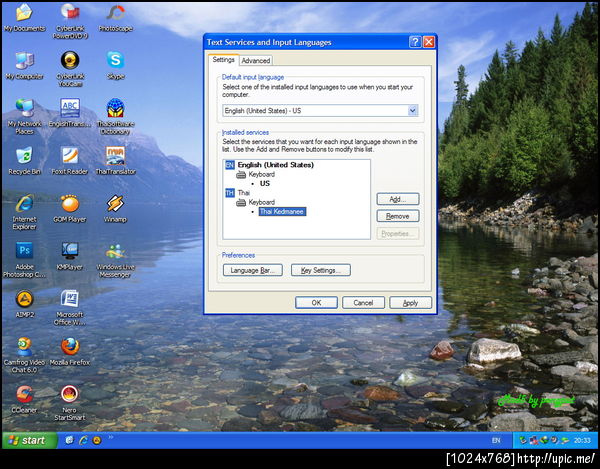Screen dimensions: 600x469
Task: Open Adobe Photoshop shortcut
Action: pyautogui.click(x=24, y=260)
